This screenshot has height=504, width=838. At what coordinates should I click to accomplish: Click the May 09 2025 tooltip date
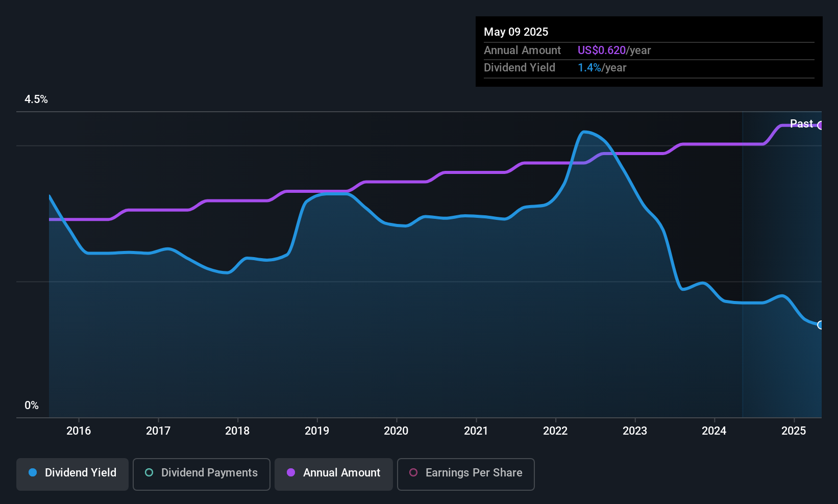tap(516, 32)
